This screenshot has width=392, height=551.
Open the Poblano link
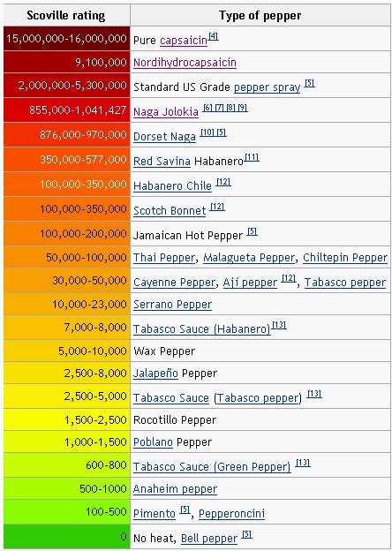tap(153, 442)
